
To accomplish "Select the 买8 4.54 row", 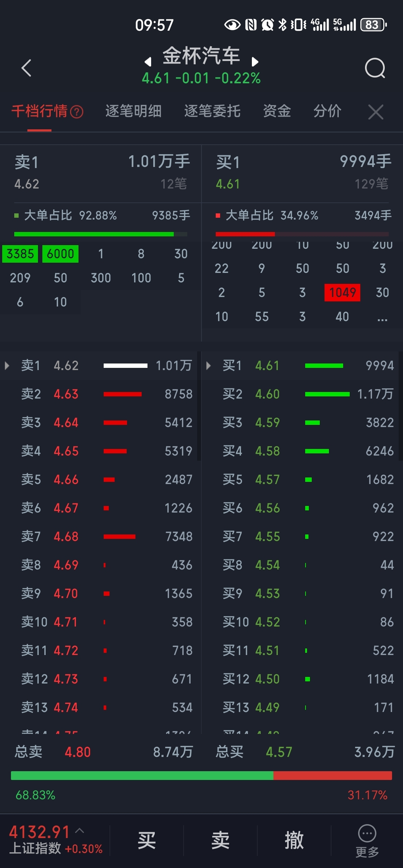I will (302, 565).
